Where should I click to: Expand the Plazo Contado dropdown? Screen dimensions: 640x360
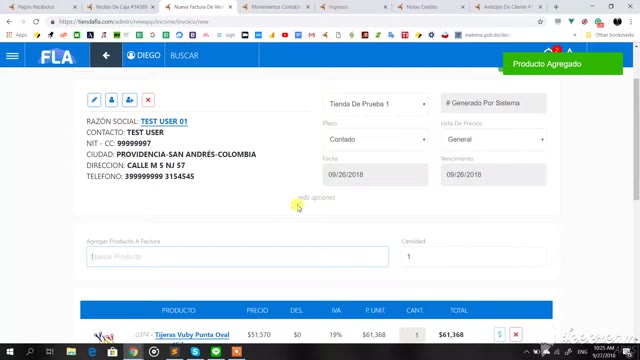[x=376, y=139]
